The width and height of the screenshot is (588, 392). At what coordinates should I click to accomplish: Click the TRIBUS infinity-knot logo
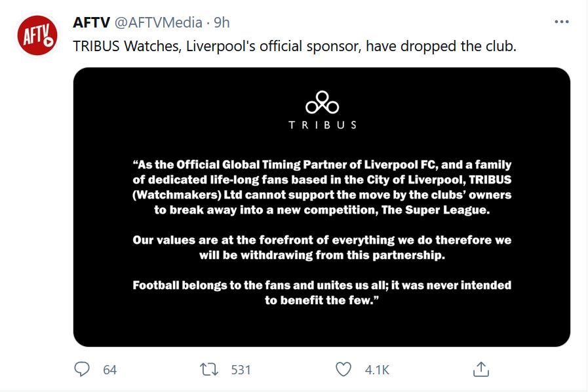[x=322, y=102]
